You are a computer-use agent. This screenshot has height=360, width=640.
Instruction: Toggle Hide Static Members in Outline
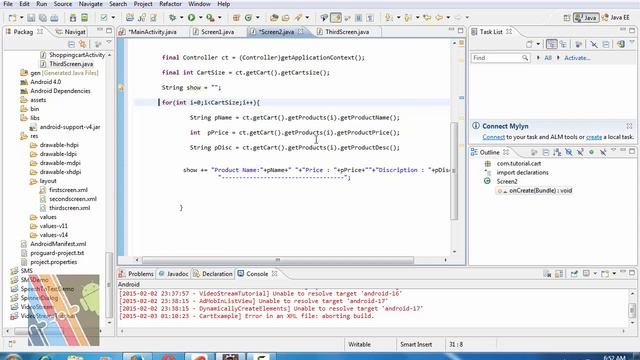pos(580,152)
